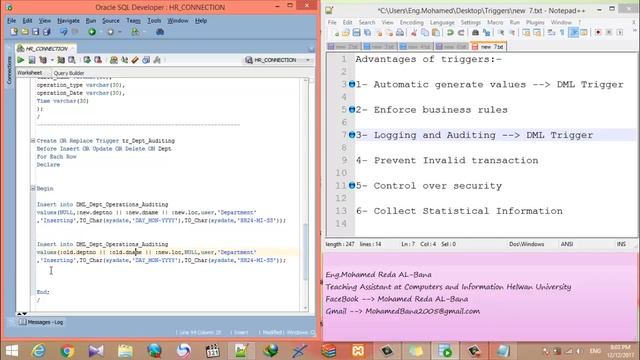This screenshot has width=640, height=360.
Task: Expand Notepad++ toolbar overflow chevron
Action: pyautogui.click(x=635, y=31)
